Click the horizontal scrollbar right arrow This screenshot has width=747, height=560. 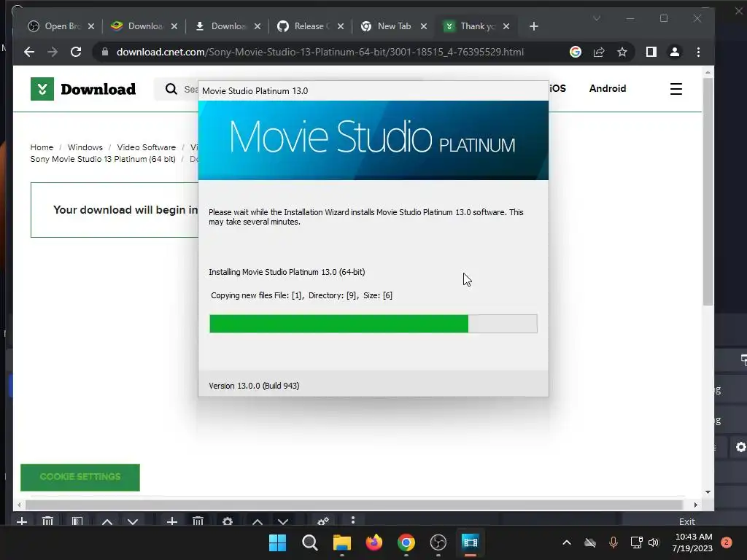pos(695,505)
